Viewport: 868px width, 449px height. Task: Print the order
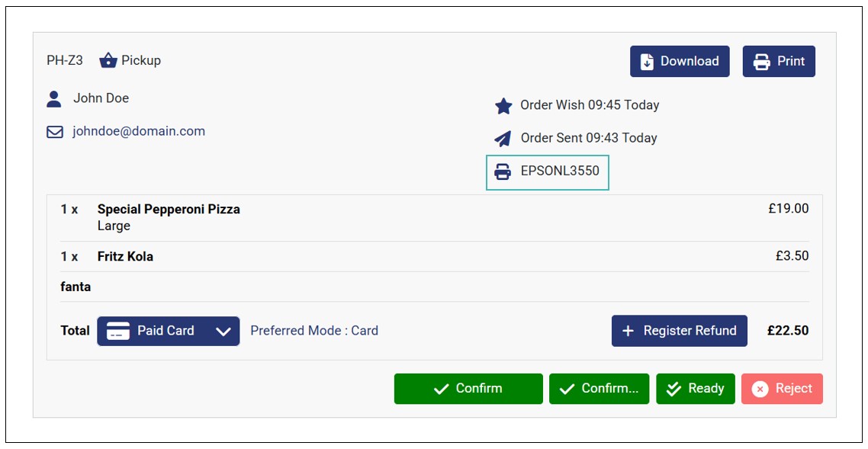[x=779, y=62]
